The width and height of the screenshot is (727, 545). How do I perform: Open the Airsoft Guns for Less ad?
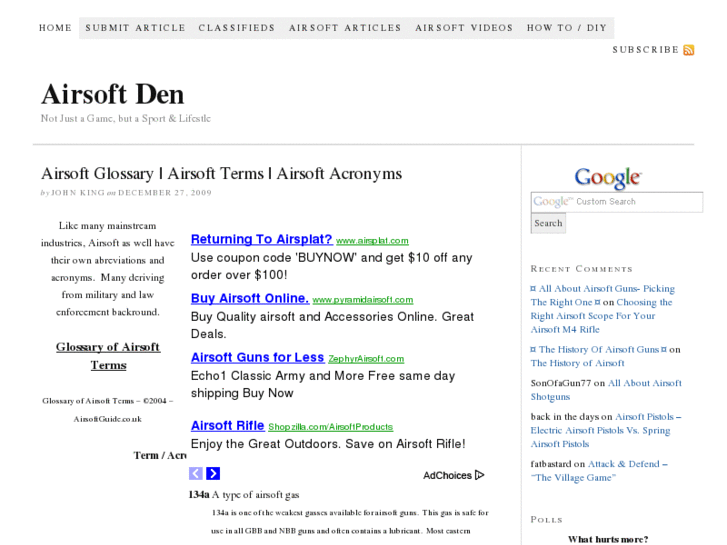(257, 357)
